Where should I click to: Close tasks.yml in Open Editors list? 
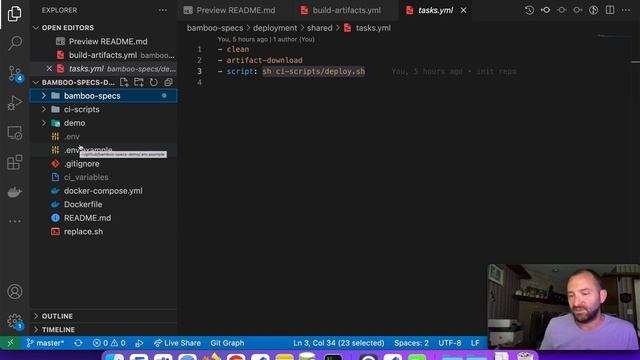(x=49, y=69)
